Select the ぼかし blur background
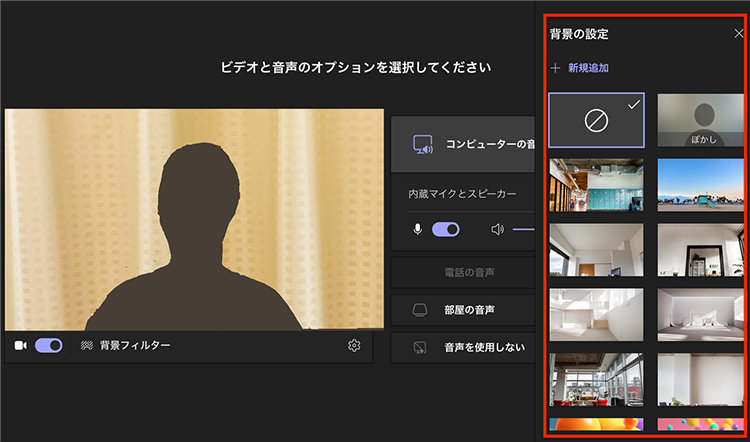Image resolution: width=750 pixels, height=442 pixels. pyautogui.click(x=701, y=120)
